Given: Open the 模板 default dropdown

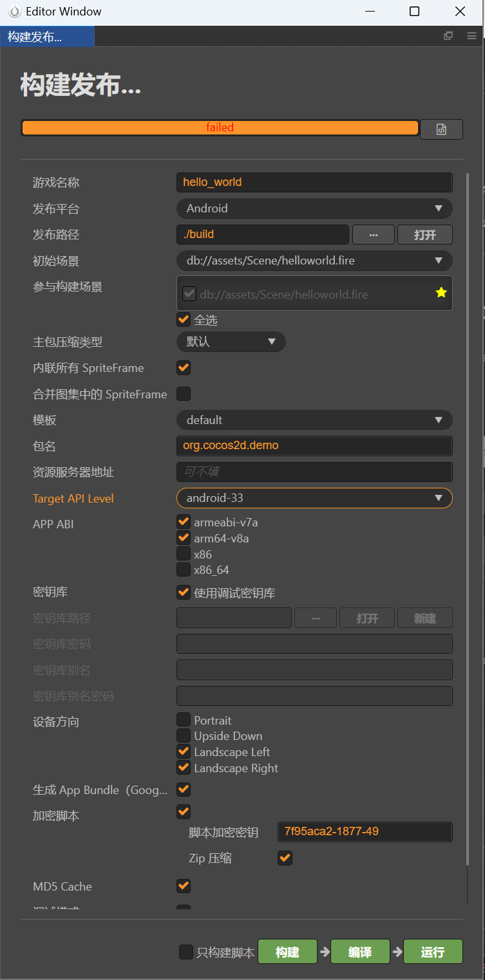Looking at the screenshot, I should coord(314,420).
